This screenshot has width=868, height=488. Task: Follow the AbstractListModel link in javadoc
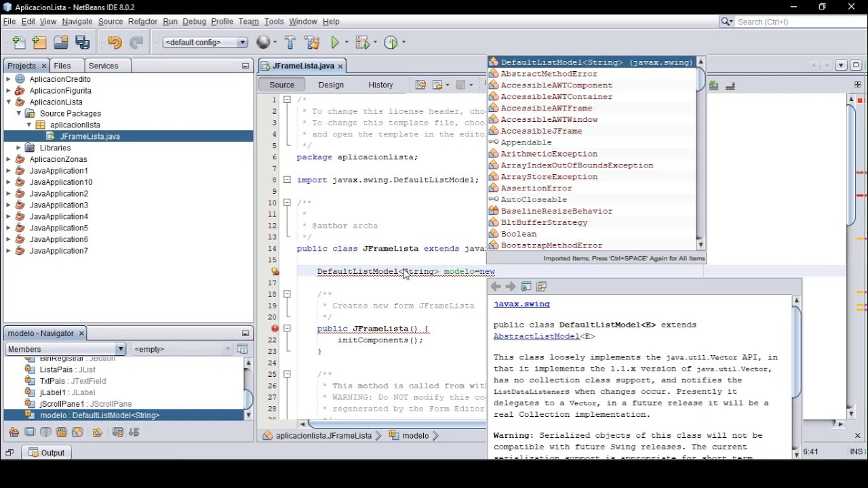(536, 336)
